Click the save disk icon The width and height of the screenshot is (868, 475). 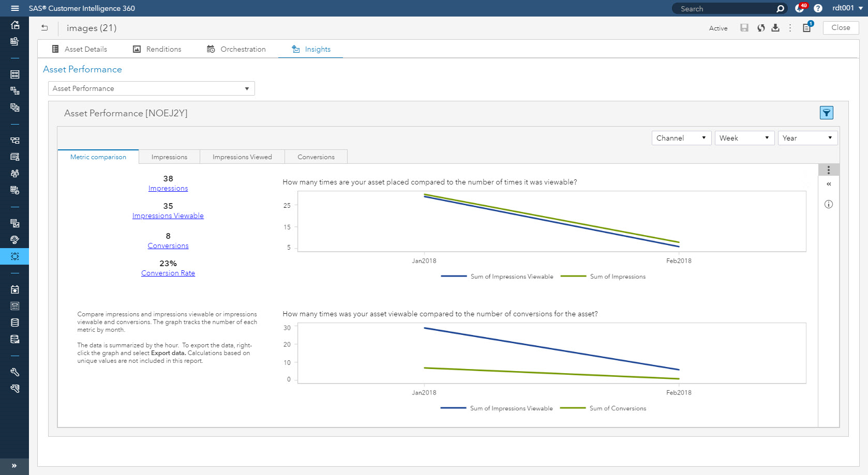(744, 28)
